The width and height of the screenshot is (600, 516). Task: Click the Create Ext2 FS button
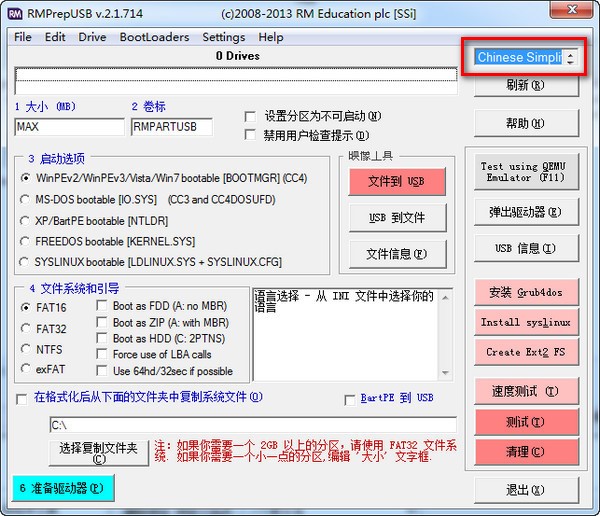pos(526,352)
